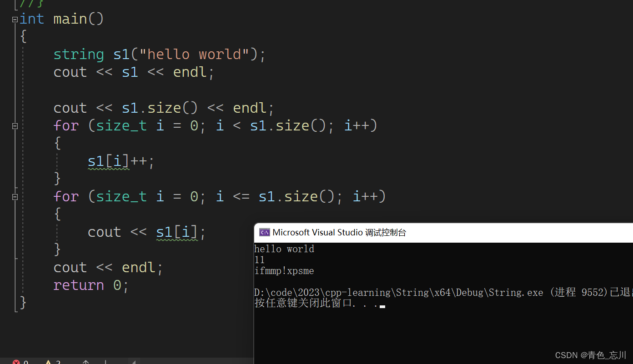633x364 pixels.
Task: Click 'cout' in the 'cout << s1 << endl;' line
Action: coord(70,72)
